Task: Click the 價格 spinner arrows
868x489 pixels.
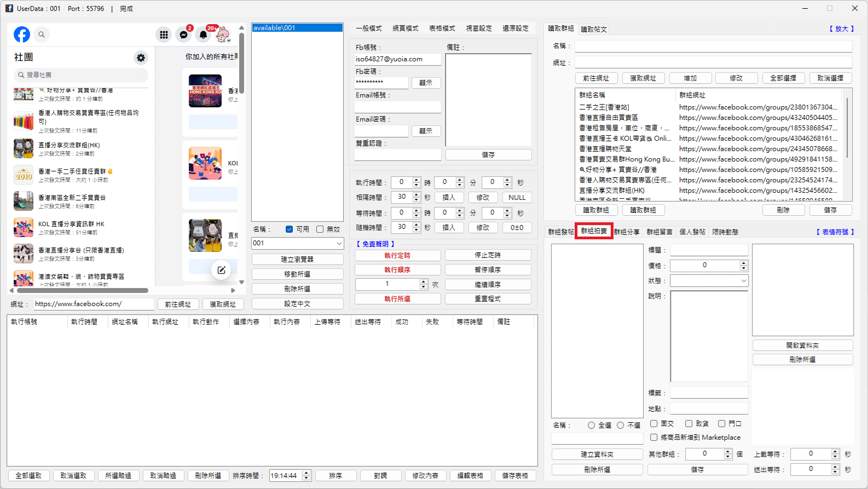Action: pyautogui.click(x=743, y=266)
